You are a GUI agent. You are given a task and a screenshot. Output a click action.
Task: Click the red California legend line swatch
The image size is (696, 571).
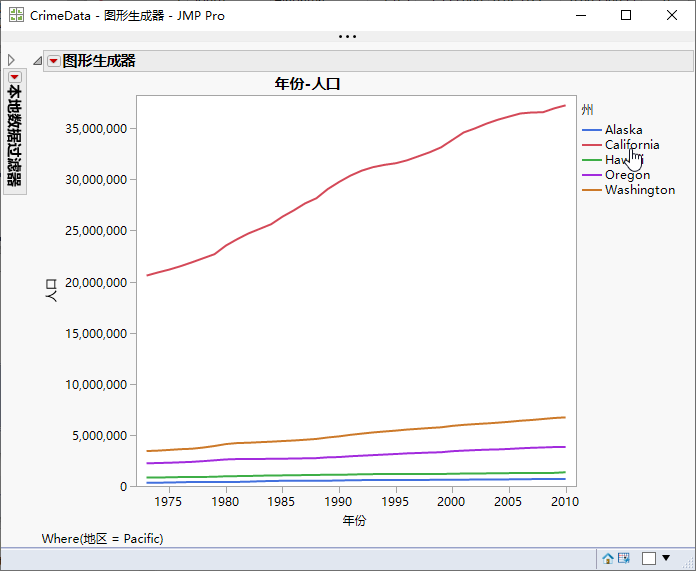(x=592, y=145)
